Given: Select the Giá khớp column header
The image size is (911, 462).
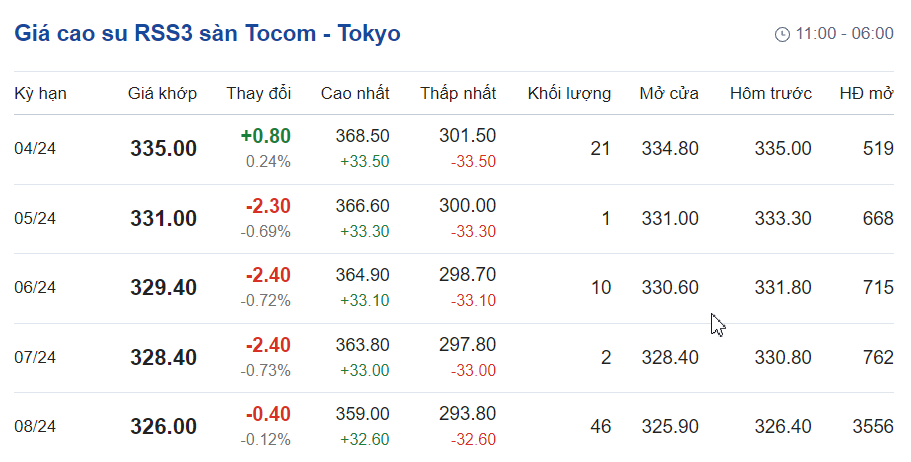Looking at the screenshot, I should 162,94.
